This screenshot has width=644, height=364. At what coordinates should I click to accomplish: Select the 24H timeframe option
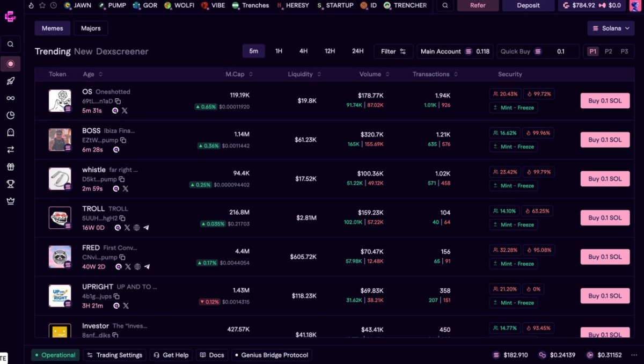click(x=357, y=50)
